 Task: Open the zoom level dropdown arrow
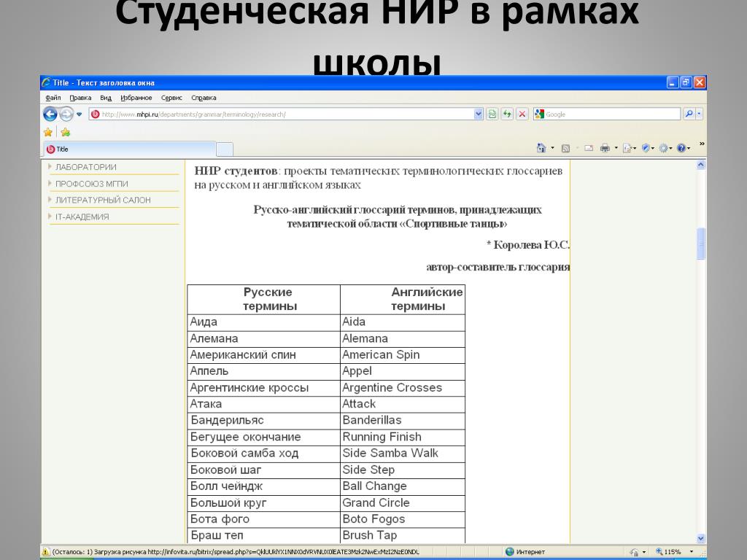tap(692, 551)
